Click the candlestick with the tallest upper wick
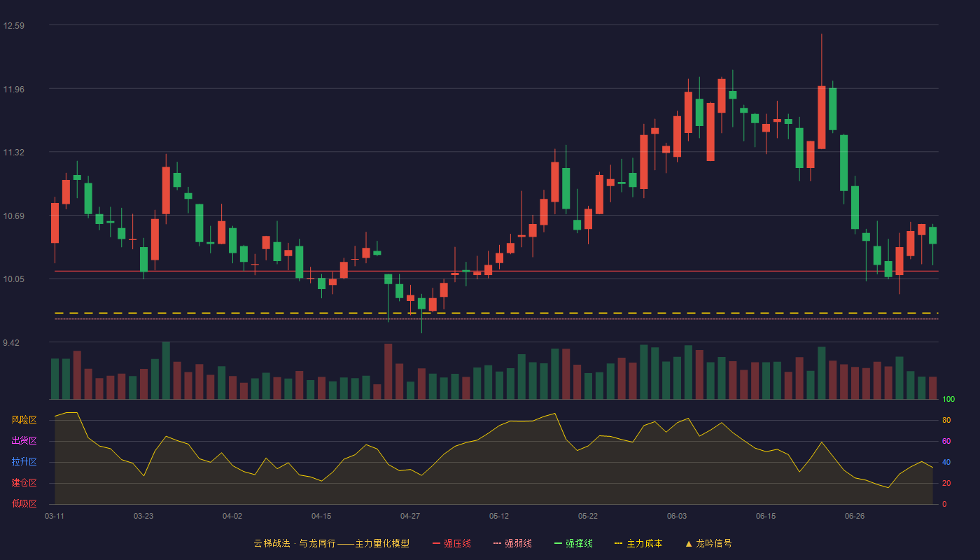This screenshot has width=980, height=560. pos(822,91)
